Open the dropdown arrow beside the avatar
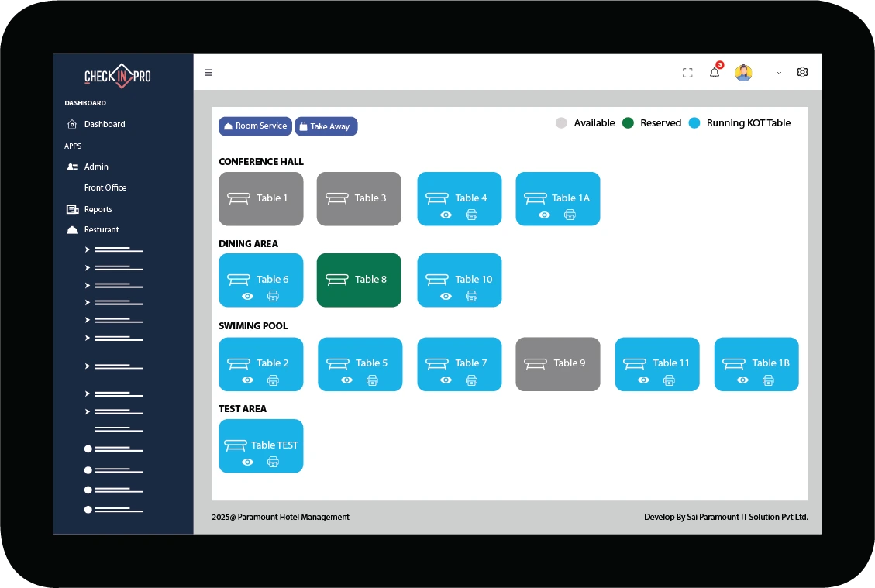Viewport: 875px width, 588px height. click(x=779, y=74)
